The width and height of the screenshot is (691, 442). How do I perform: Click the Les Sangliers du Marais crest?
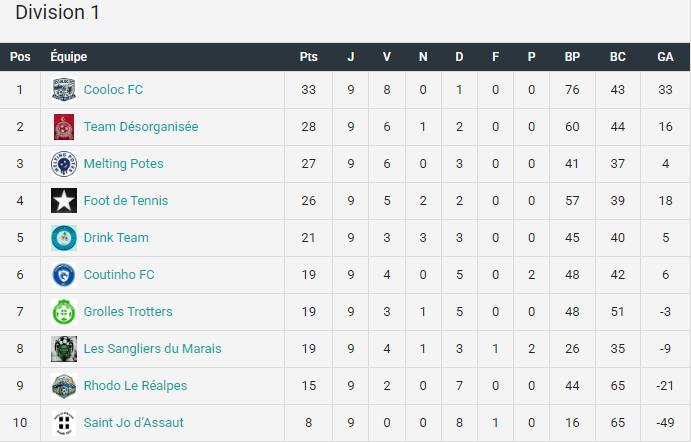point(64,349)
